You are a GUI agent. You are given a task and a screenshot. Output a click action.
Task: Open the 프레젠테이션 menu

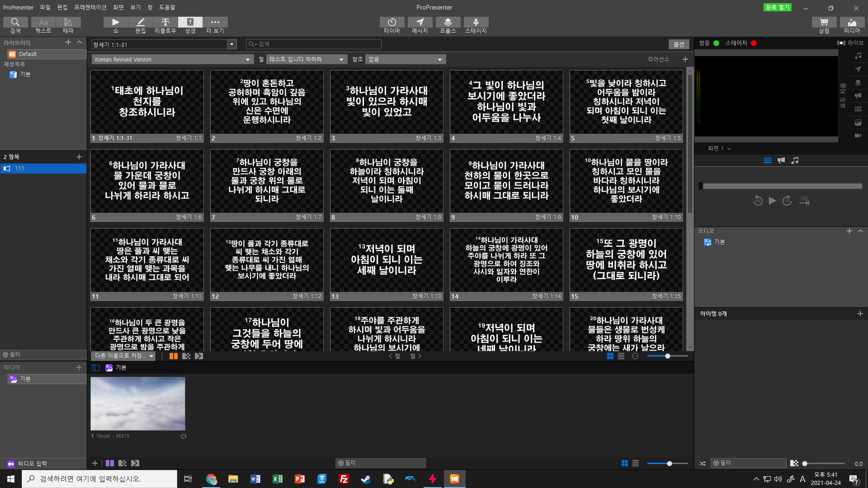tap(90, 7)
